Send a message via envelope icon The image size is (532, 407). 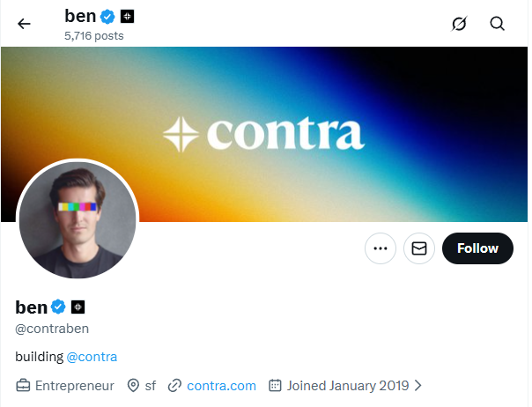[x=419, y=248]
